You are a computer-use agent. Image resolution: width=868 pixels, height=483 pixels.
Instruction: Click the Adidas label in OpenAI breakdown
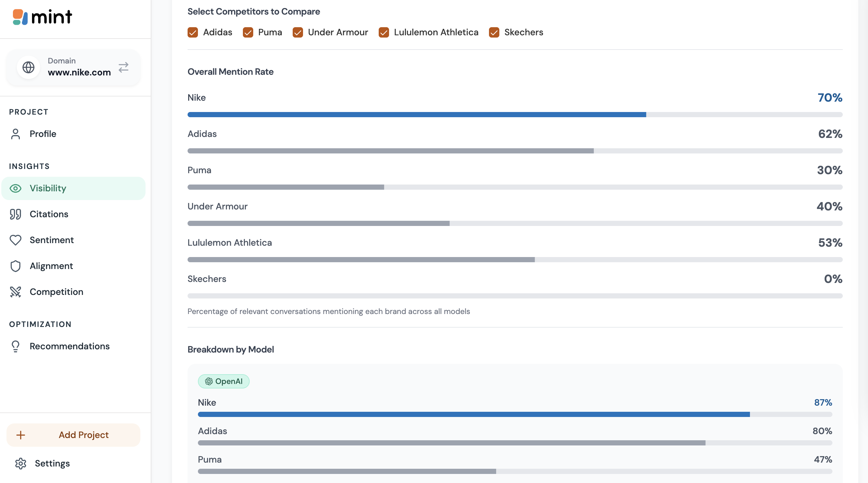pyautogui.click(x=212, y=431)
